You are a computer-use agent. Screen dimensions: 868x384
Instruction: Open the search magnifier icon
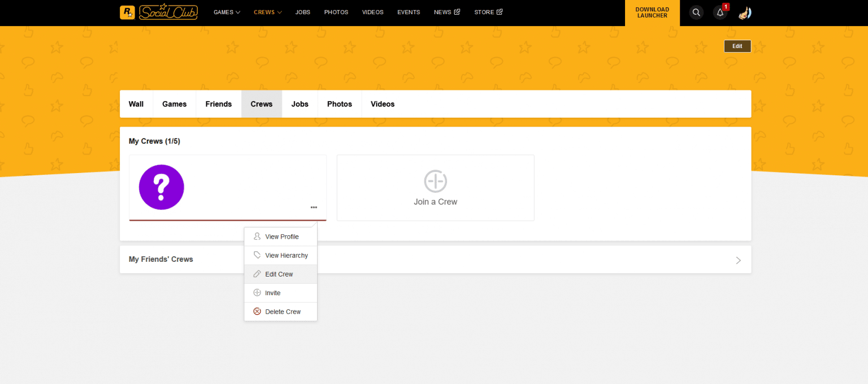pyautogui.click(x=696, y=12)
